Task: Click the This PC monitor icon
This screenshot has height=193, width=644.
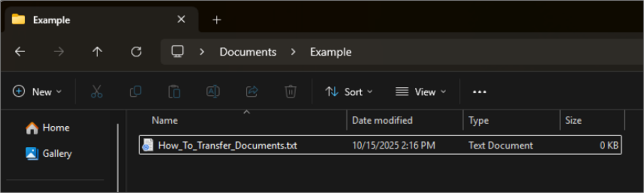Action: click(x=177, y=52)
